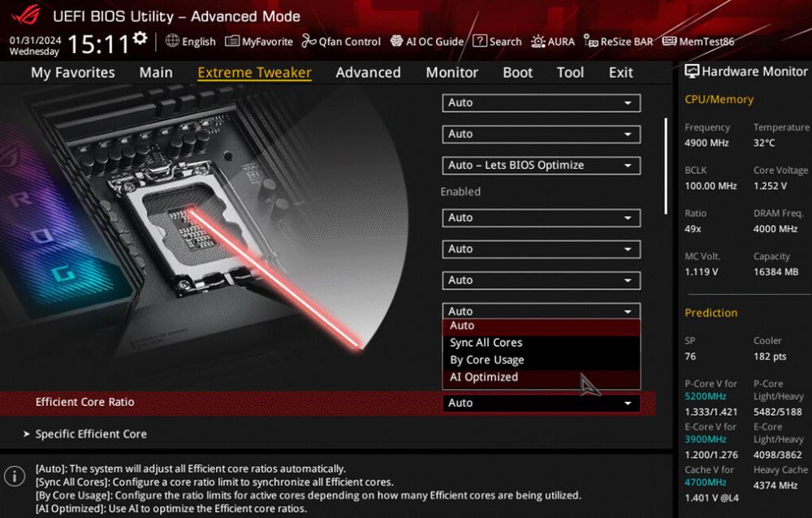Screen dimensions: 812x518
Task: Click the 100.00 MHz BCLK value
Action: (x=710, y=186)
